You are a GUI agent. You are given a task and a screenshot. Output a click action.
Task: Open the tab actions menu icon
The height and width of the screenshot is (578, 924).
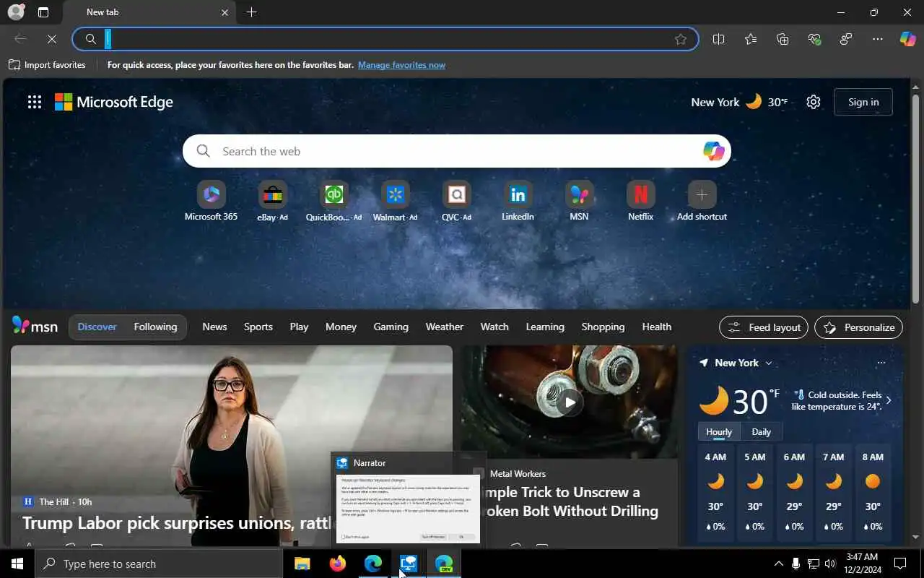pos(43,12)
